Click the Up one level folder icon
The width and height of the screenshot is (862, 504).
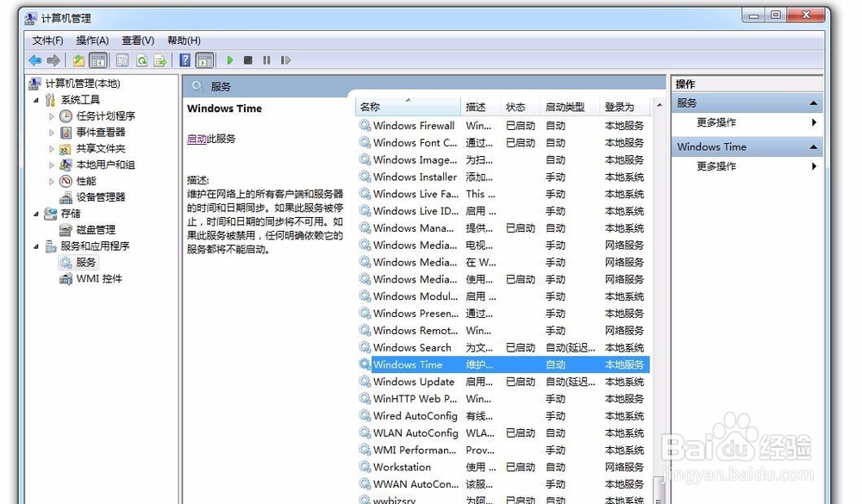[78, 60]
